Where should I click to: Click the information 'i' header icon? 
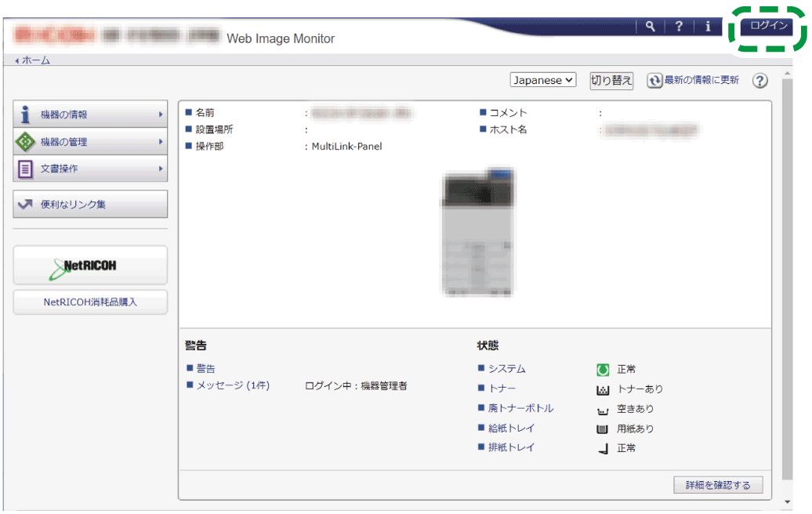point(708,27)
